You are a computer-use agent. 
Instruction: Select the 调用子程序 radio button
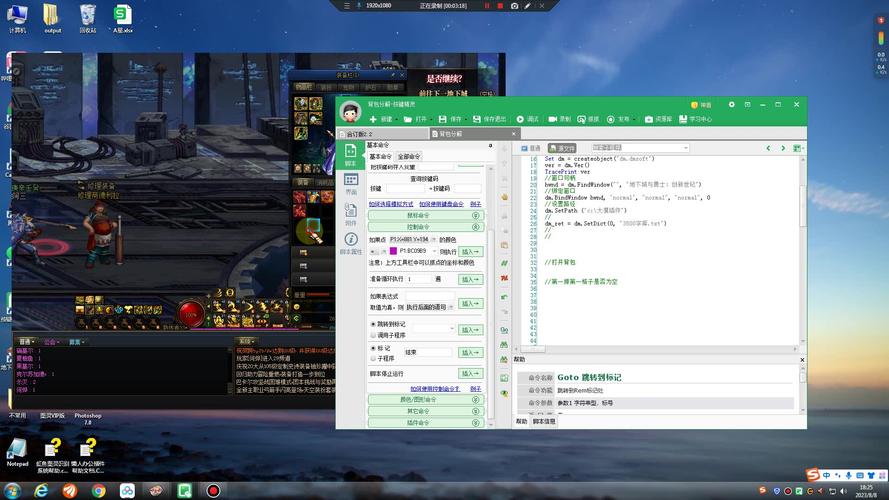click(x=373, y=335)
